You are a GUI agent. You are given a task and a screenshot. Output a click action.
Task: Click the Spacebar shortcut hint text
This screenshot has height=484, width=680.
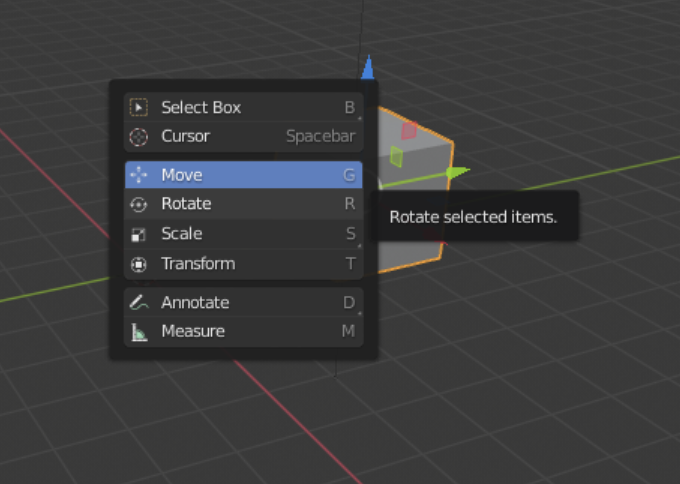(321, 137)
